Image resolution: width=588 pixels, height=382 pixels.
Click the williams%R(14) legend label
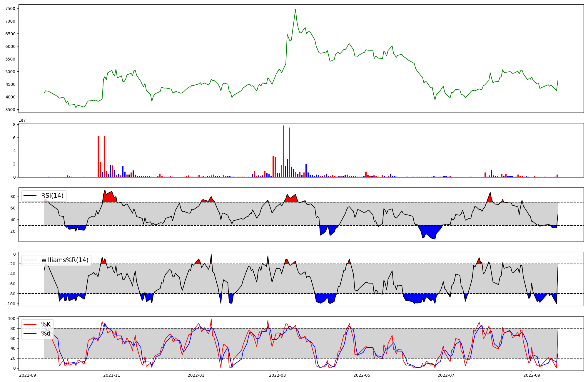(x=65, y=260)
